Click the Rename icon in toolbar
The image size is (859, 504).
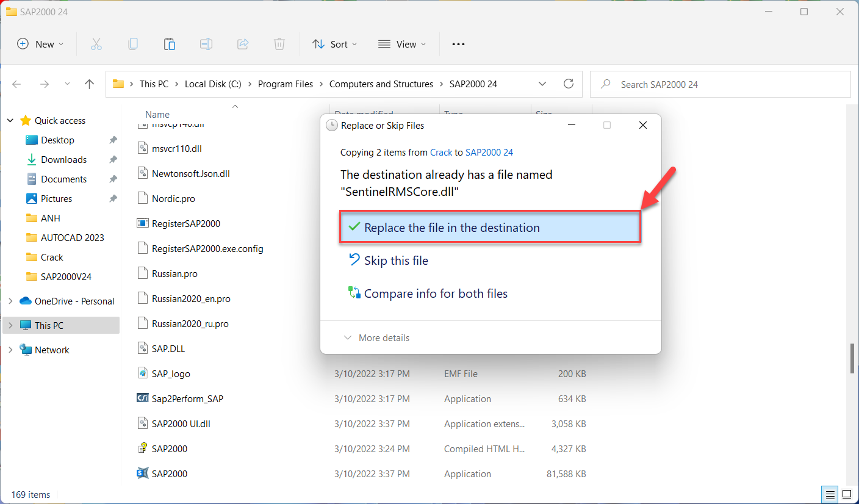click(206, 44)
